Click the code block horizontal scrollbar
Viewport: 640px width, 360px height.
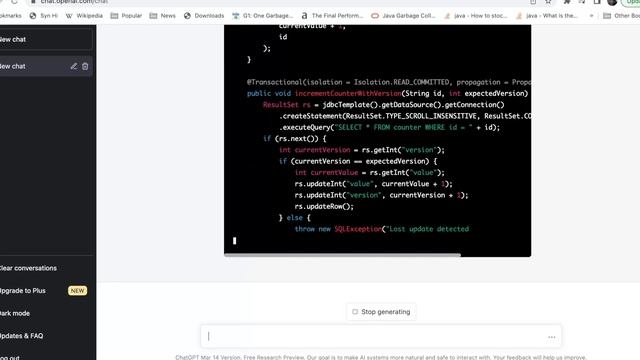tap(342, 255)
